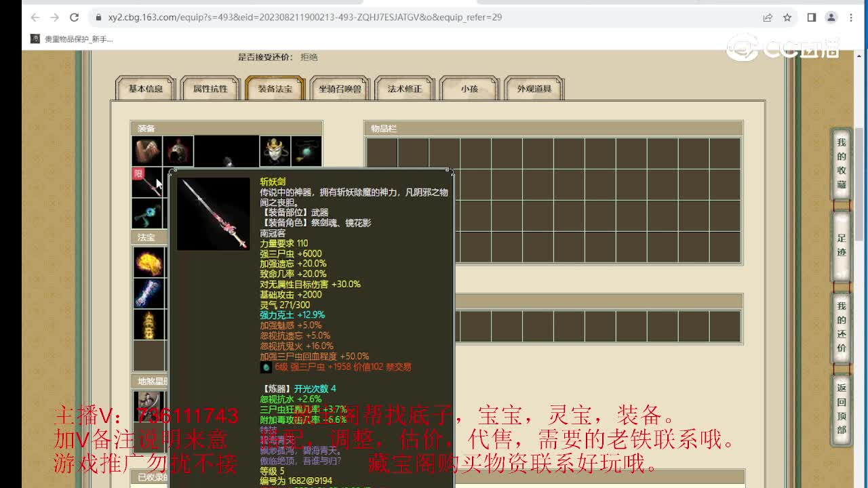Image resolution: width=868 pixels, height=488 pixels.
Task: Click the 斩妖剑 title in tooltip
Action: coord(273,182)
